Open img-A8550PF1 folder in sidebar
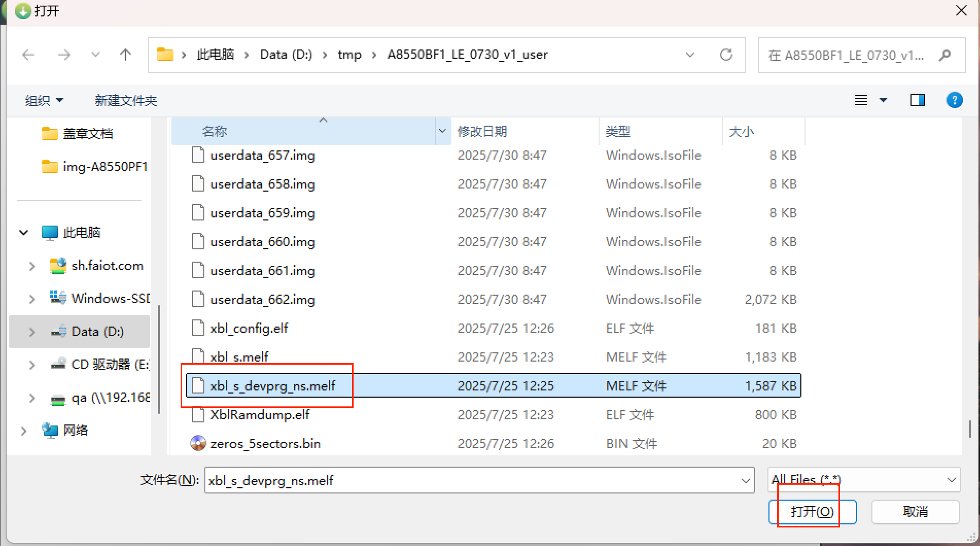980x546 pixels. point(95,166)
